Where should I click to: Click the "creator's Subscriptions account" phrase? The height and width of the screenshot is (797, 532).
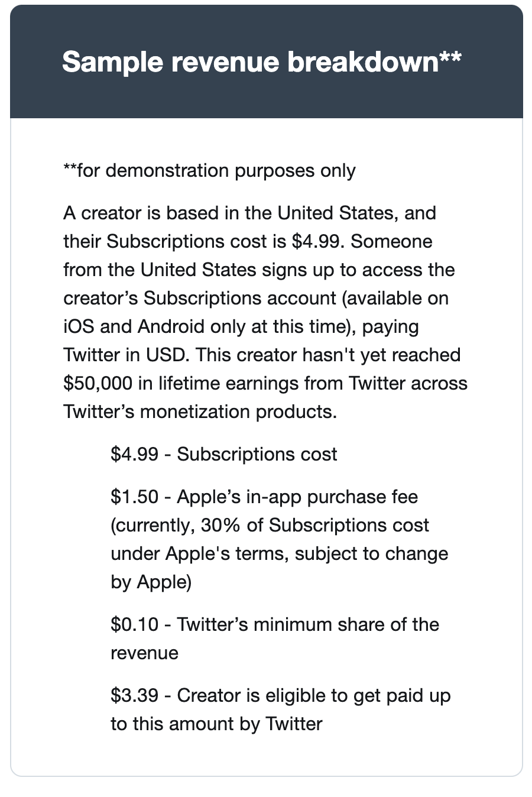pyautogui.click(x=199, y=298)
